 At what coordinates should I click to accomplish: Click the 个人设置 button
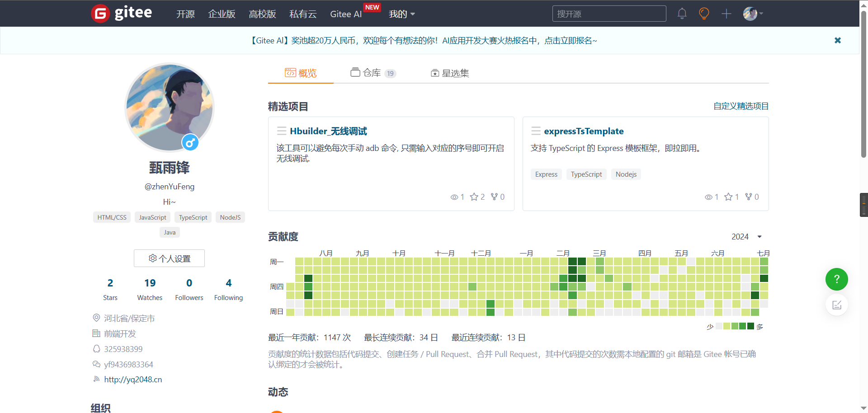(169, 258)
